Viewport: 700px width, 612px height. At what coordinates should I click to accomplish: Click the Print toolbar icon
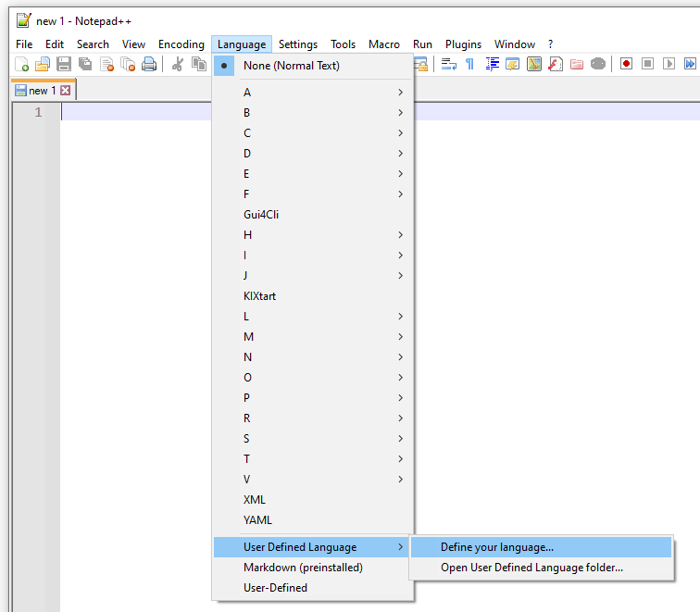pyautogui.click(x=149, y=64)
